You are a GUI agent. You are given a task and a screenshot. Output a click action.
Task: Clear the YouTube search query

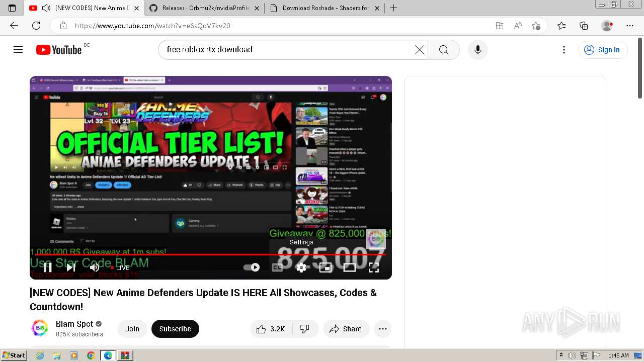coord(420,50)
